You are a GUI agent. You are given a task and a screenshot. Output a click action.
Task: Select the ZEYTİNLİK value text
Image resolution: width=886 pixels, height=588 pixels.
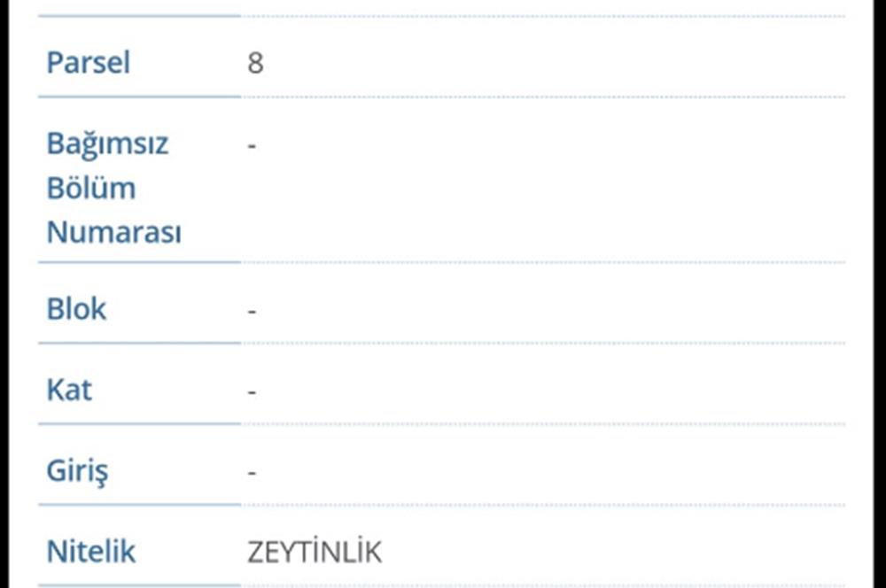(315, 553)
